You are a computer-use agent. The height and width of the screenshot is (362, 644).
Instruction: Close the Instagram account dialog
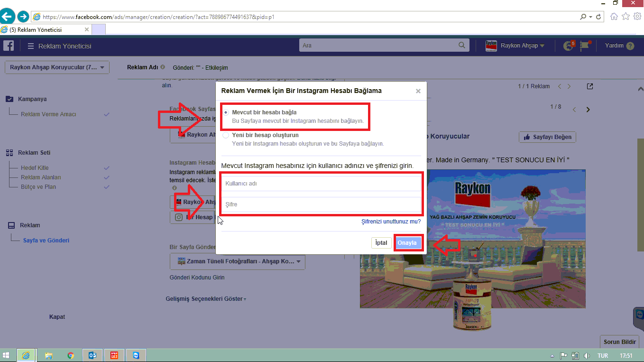pos(418,91)
